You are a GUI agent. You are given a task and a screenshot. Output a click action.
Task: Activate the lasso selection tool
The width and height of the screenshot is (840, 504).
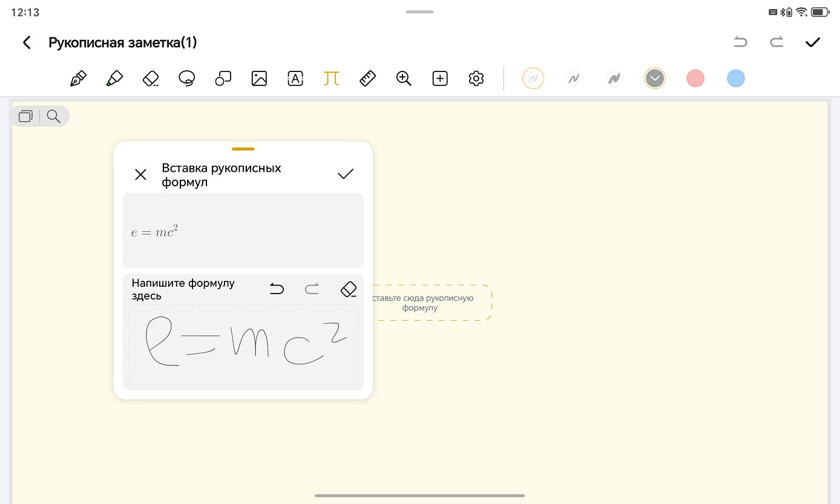click(x=187, y=79)
